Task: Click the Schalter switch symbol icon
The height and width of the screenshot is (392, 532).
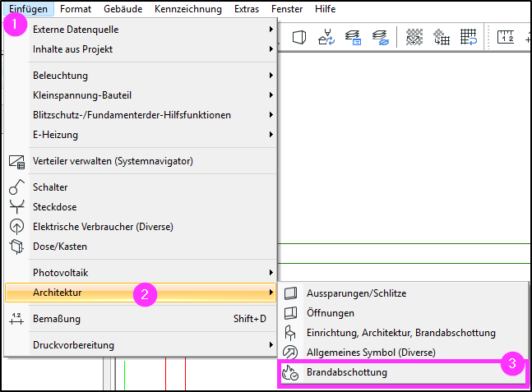Action: point(16,187)
